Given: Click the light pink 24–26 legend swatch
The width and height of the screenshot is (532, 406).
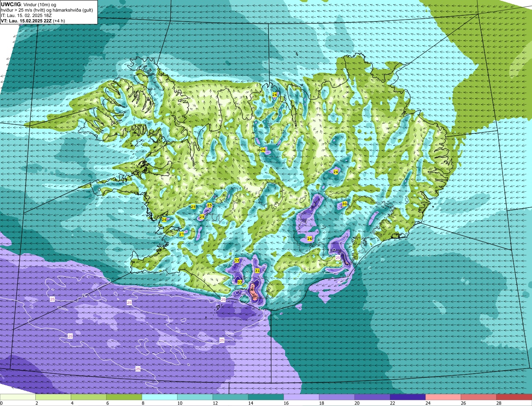Looking at the screenshot, I should pyautogui.click(x=443, y=397).
